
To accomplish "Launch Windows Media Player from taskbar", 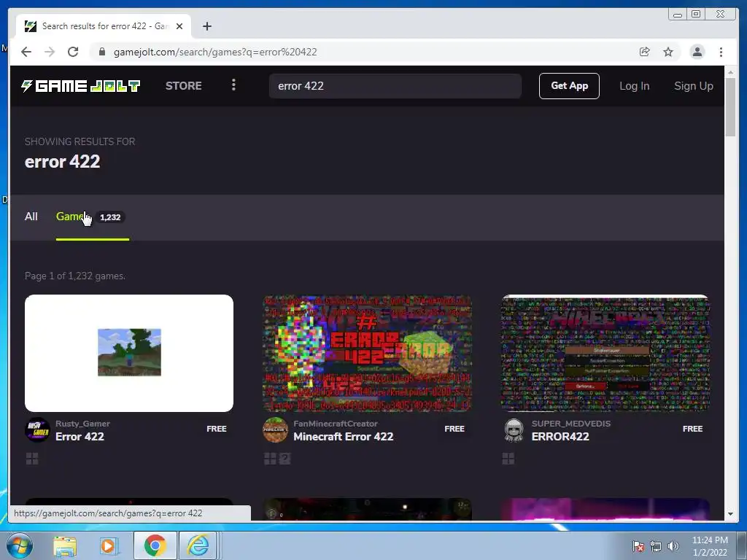I will point(108,545).
